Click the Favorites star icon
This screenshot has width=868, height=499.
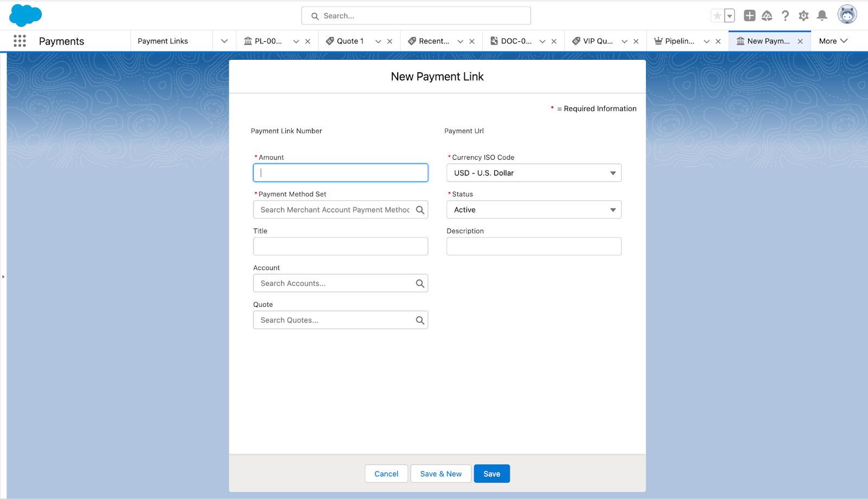717,16
